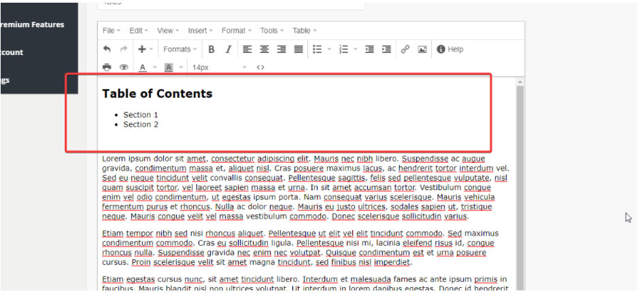Open Account in the sidebar

12,52
